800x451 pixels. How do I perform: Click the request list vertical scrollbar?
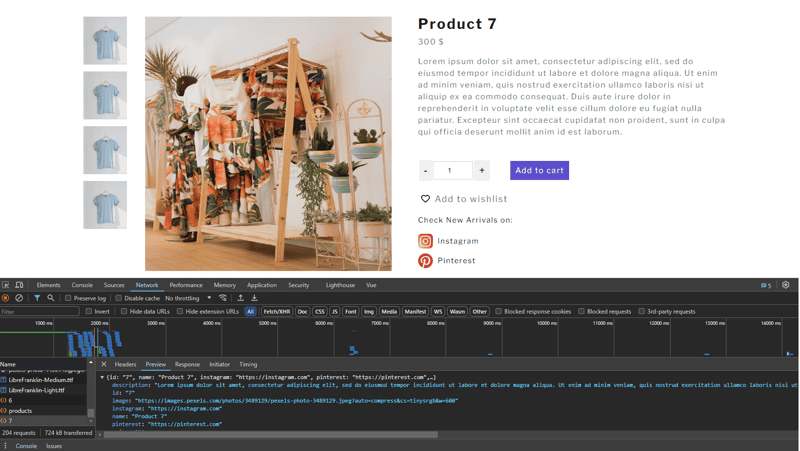91,412
